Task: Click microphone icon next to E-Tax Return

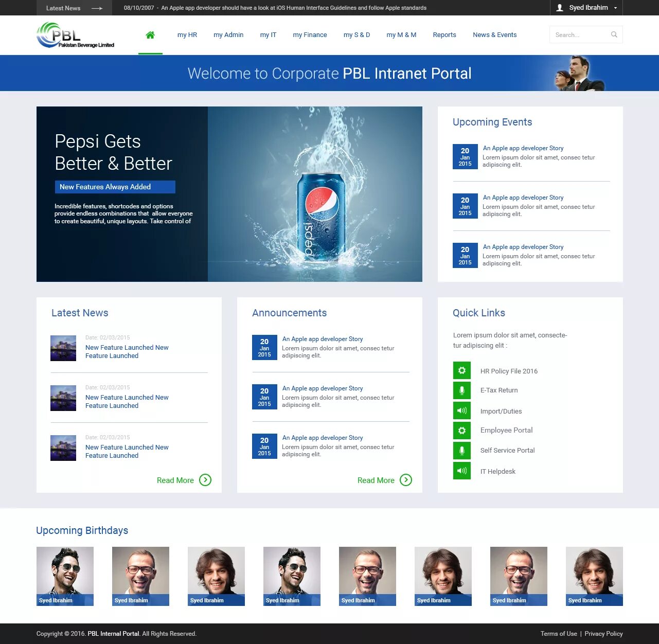Action: coord(462,390)
